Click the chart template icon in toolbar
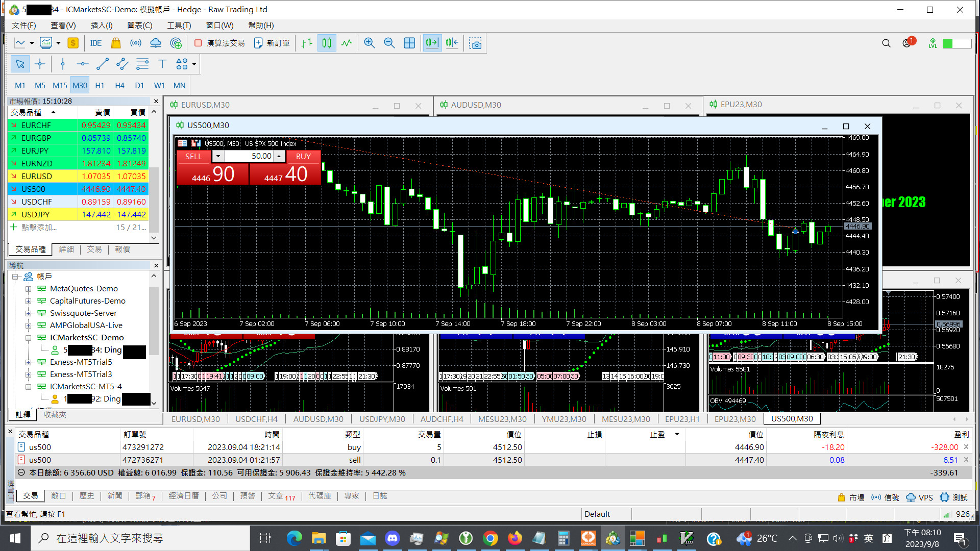 pos(46,43)
